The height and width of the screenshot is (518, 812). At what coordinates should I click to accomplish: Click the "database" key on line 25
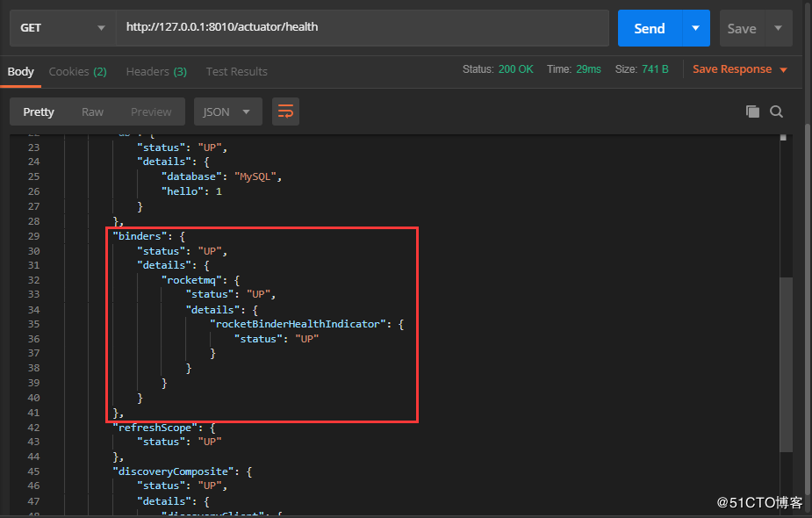pyautogui.click(x=191, y=176)
